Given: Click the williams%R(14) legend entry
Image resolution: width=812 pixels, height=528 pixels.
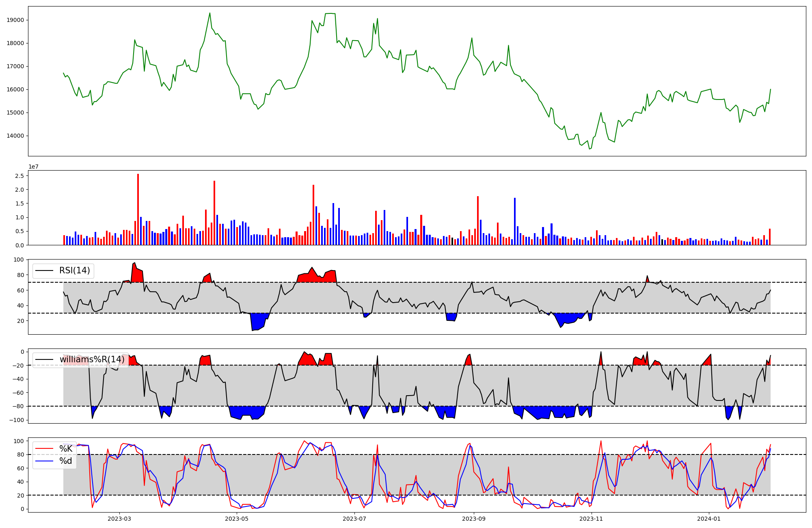Looking at the screenshot, I should pos(92,359).
